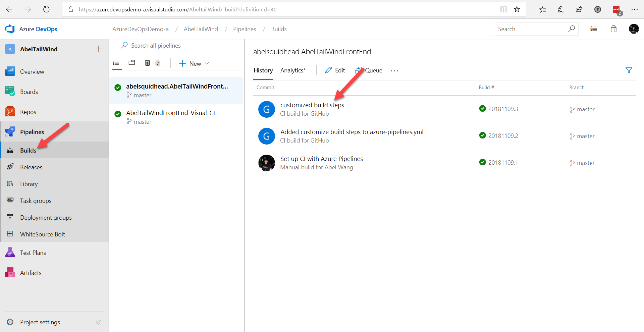The image size is (644, 332).
Task: Open 'Set up CI with Azure Pipelines' build
Action: point(322,159)
